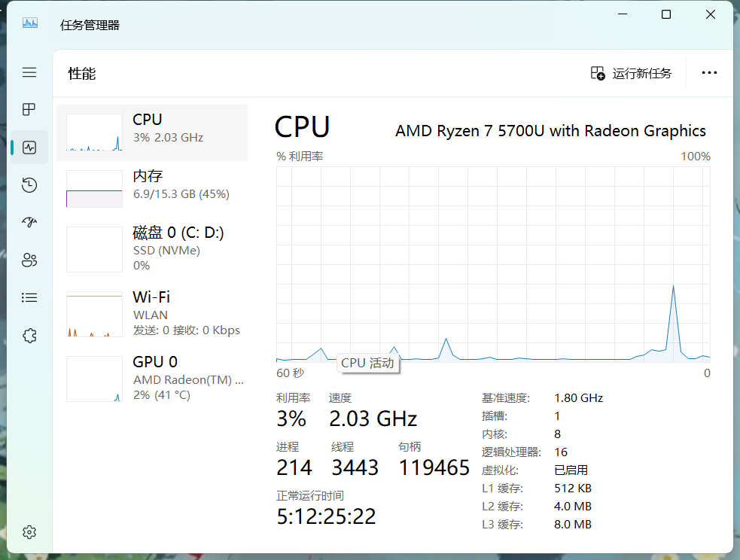Maximize the Task Manager window
The width and height of the screenshot is (740, 560).
(x=666, y=14)
